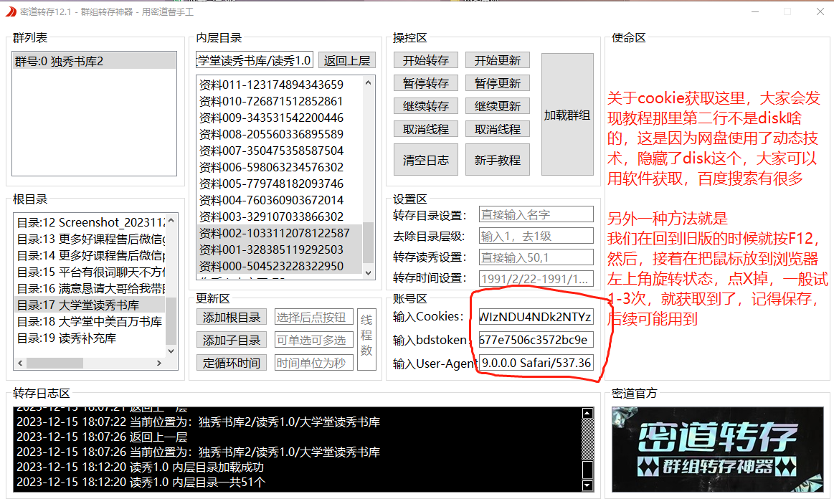Select 目录:14 更多好课程售后微信 entry
Screen dimensions: 834x504
point(90,255)
